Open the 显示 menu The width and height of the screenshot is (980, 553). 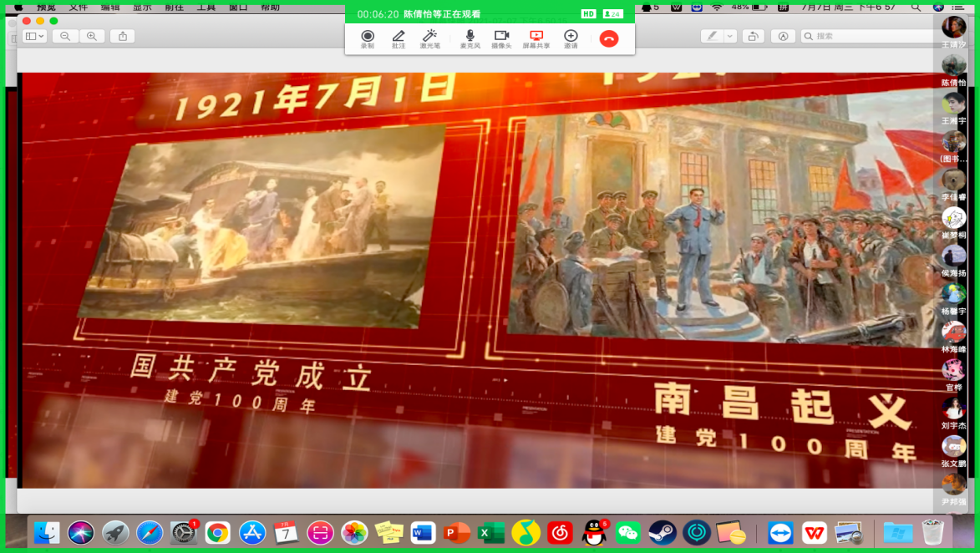click(x=142, y=7)
